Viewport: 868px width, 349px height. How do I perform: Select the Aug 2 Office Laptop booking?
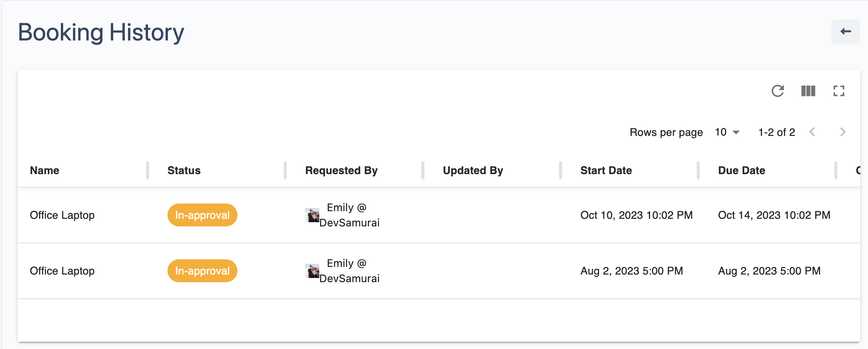tap(62, 271)
